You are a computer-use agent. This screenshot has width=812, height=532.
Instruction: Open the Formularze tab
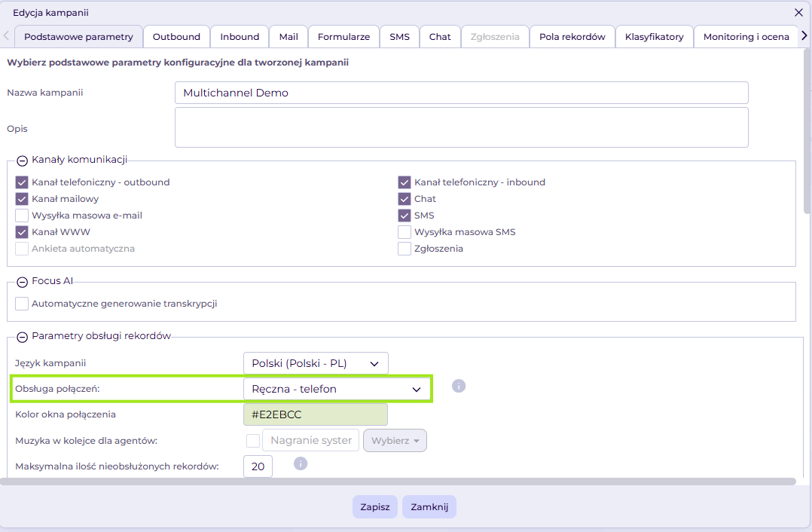click(343, 37)
